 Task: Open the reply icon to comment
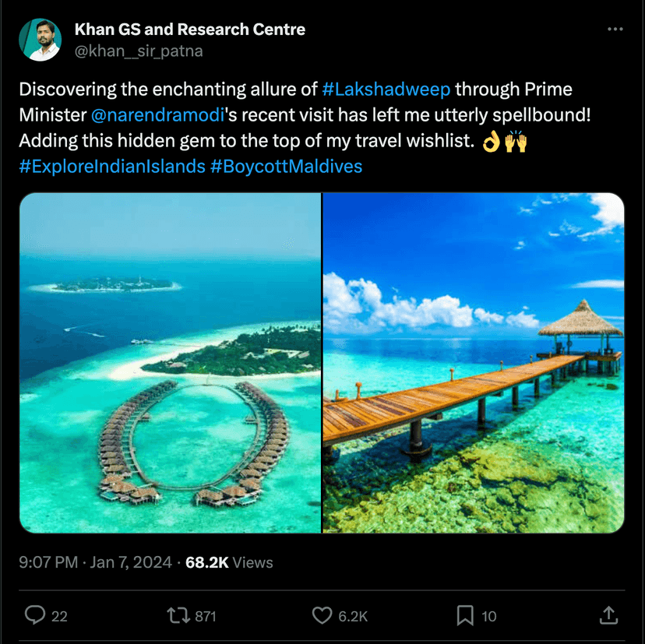pyautogui.click(x=34, y=616)
